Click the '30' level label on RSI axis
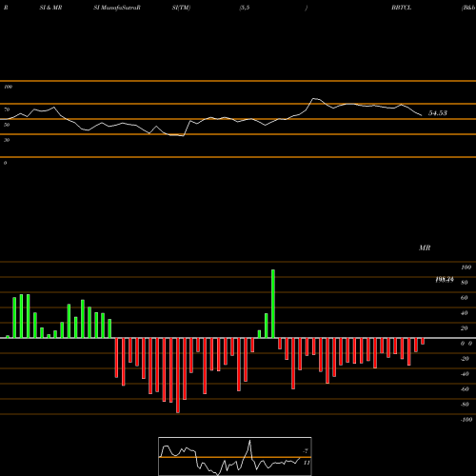This screenshot has width=476, height=476. coord(7,140)
